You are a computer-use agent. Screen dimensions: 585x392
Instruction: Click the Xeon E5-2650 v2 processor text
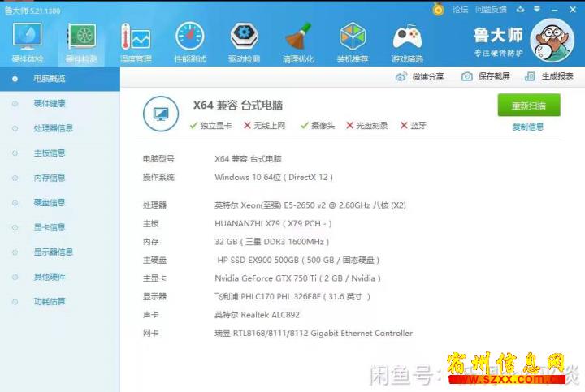[310, 205]
